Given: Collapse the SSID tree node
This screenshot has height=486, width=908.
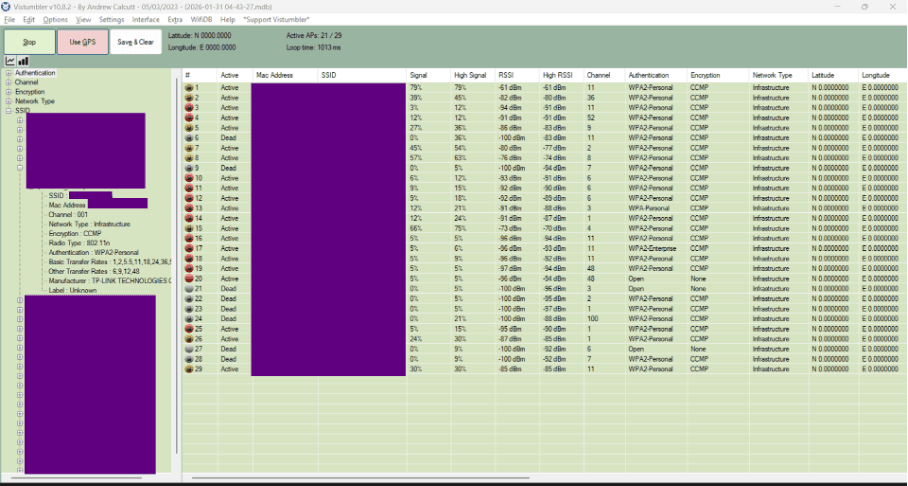Looking at the screenshot, I should pos(9,111).
